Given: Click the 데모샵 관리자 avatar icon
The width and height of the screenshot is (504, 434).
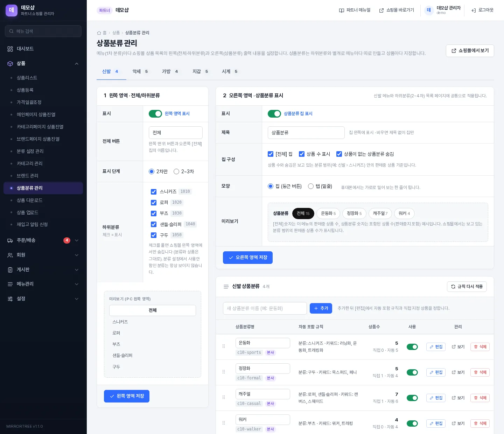Looking at the screenshot, I should pyautogui.click(x=429, y=10).
